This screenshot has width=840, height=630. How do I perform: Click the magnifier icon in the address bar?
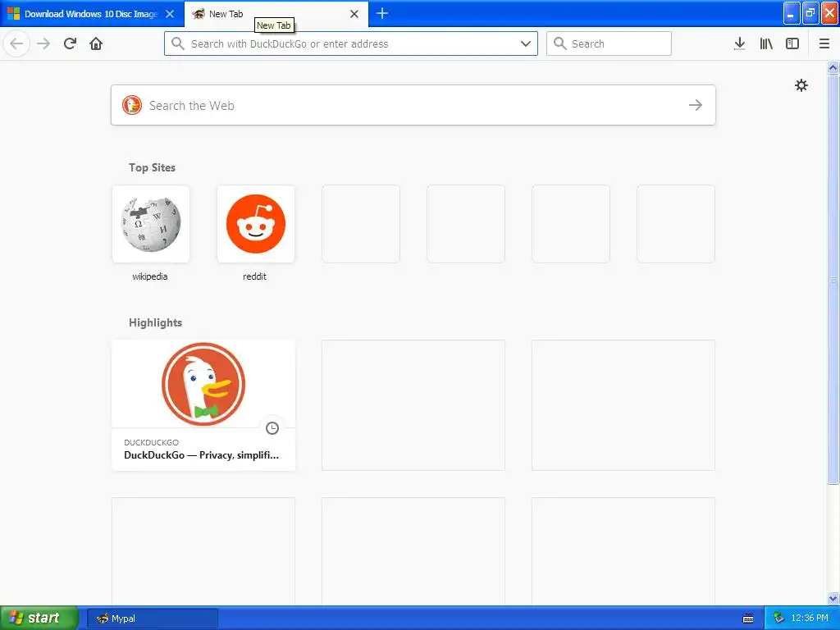(178, 43)
